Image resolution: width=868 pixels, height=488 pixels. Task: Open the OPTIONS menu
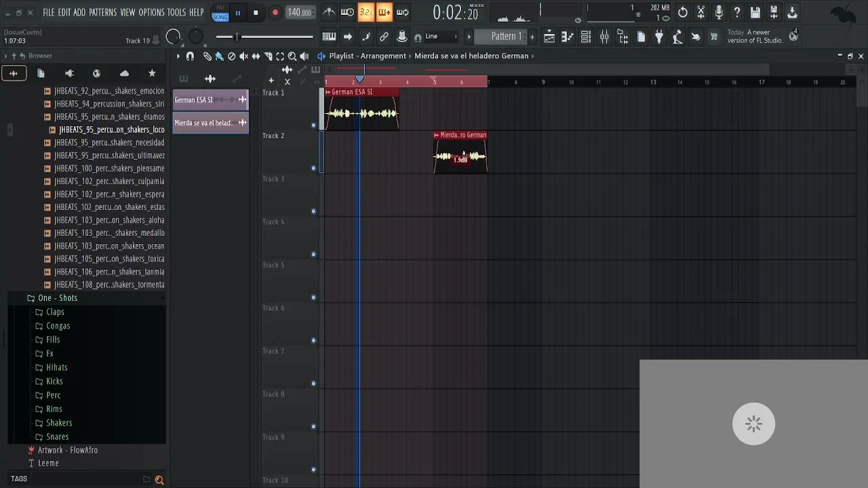click(152, 12)
